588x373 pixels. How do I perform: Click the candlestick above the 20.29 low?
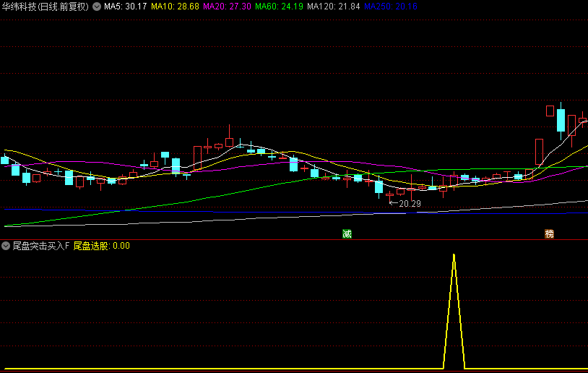389,195
